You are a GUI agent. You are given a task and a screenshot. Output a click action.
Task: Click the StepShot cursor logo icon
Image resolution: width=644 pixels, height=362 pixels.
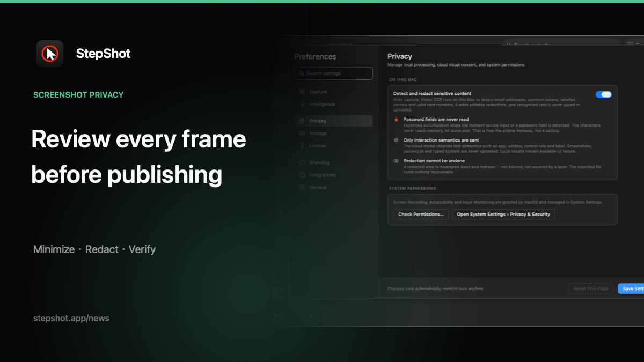[50, 54]
